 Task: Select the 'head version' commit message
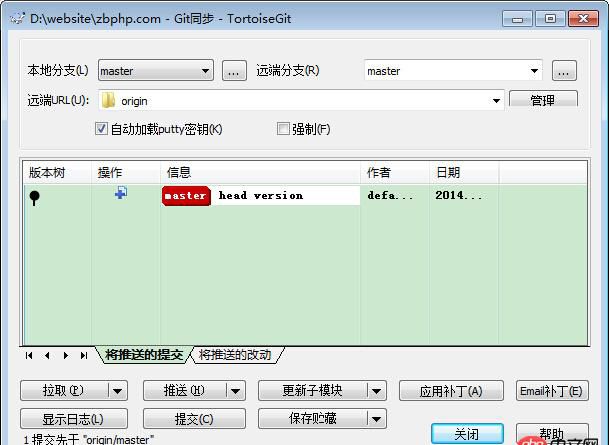coord(261,195)
